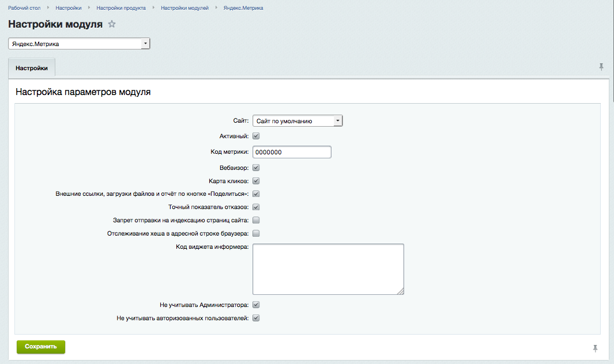Toggle the Активный checkbox
614x364 pixels.
click(x=257, y=136)
